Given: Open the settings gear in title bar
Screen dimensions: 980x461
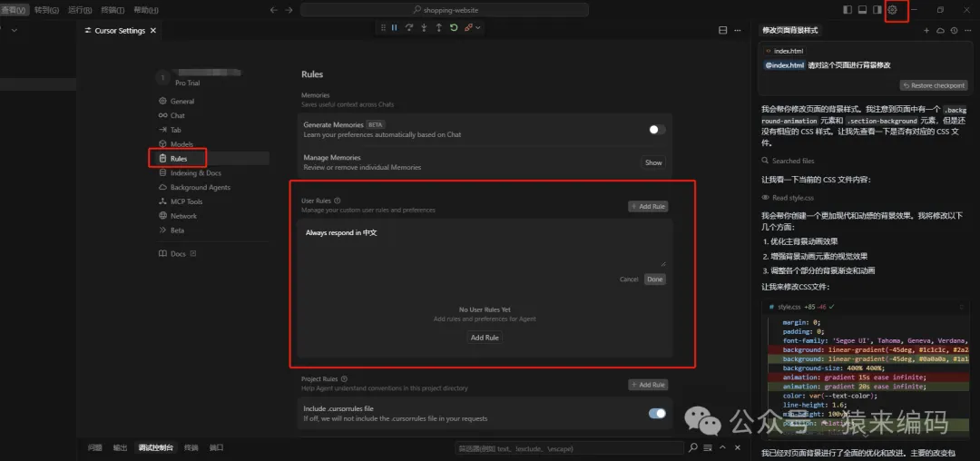Looking at the screenshot, I should (892, 10).
